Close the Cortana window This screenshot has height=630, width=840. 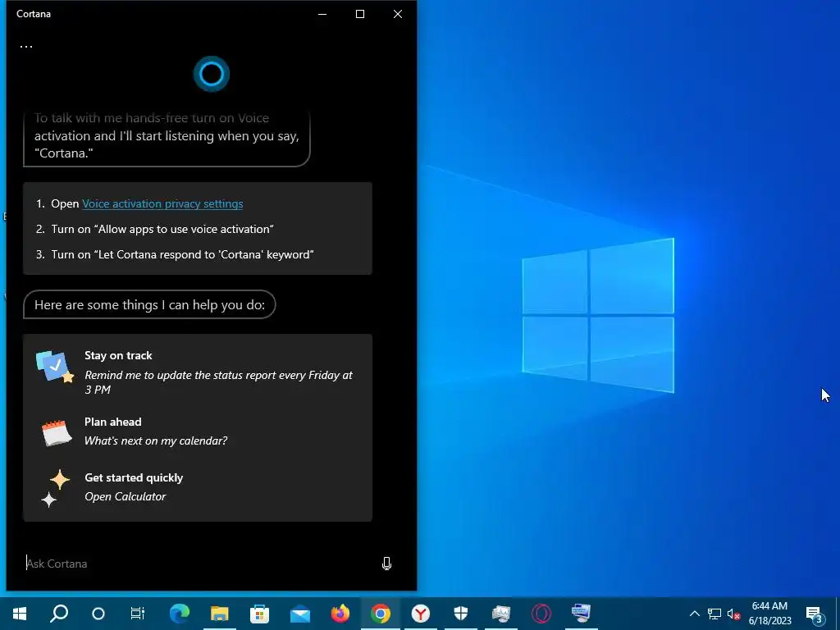coord(398,14)
